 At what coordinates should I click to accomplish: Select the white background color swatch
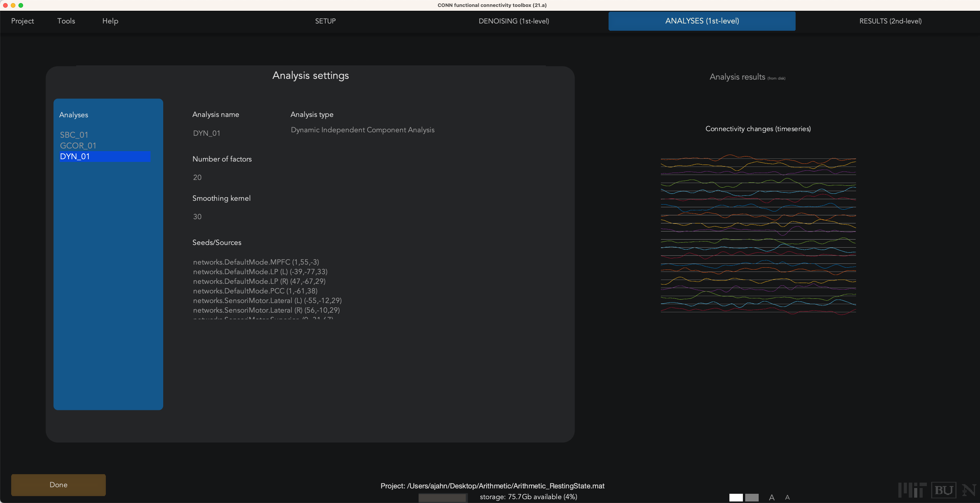tap(736, 498)
